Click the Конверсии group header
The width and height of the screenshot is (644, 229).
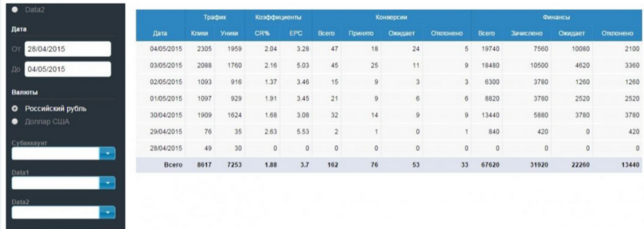point(391,18)
